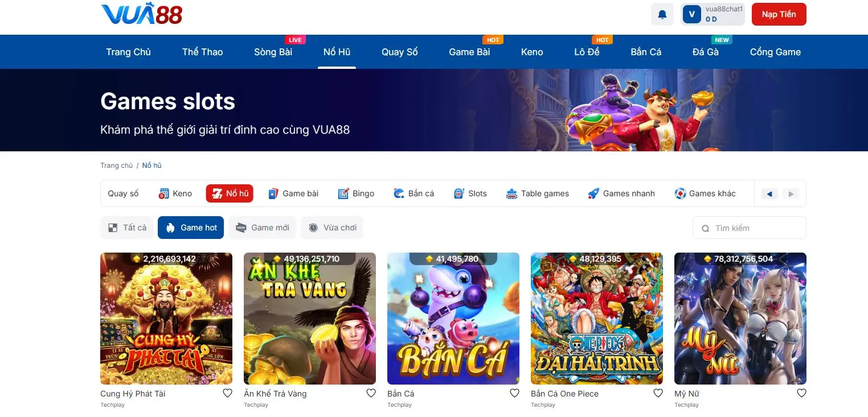The width and height of the screenshot is (868, 417).
Task: Open the Bắn Cá One Piece game thumbnail
Action: [x=596, y=319]
